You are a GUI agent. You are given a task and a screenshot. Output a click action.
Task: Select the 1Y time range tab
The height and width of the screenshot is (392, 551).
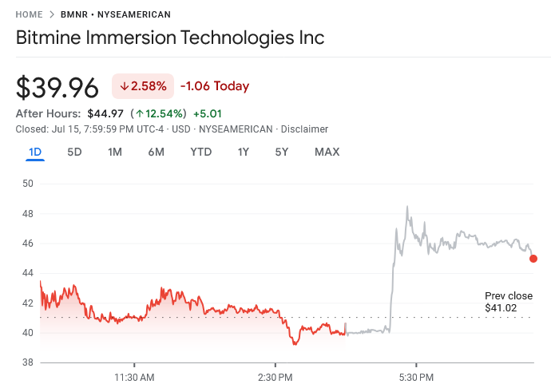point(244,152)
